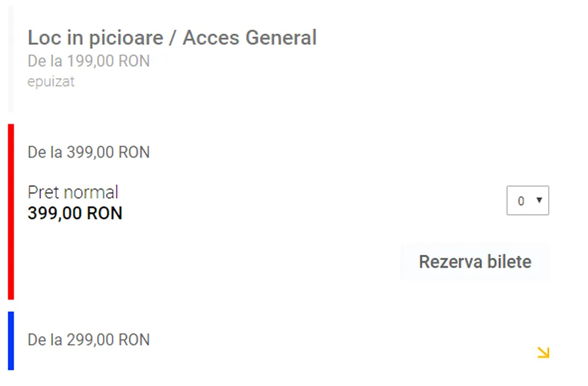Click the blue category color bar
The height and width of the screenshot is (386, 588).
[x=10, y=340]
